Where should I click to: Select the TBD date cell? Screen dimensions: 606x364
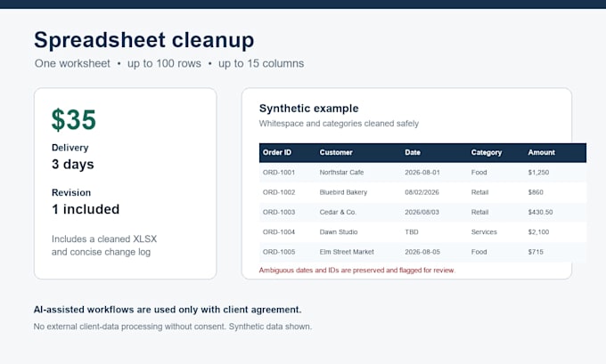click(412, 232)
